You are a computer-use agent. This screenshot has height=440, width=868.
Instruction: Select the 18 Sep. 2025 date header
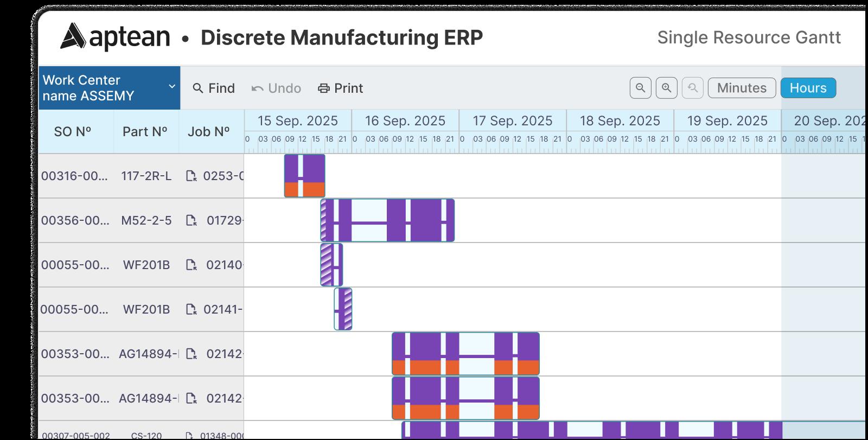pos(620,120)
